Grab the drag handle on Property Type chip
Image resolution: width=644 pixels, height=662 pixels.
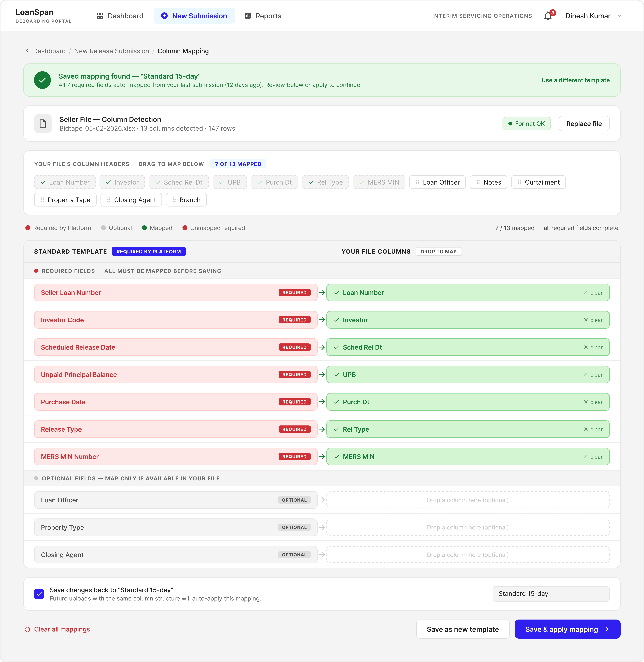tap(42, 200)
